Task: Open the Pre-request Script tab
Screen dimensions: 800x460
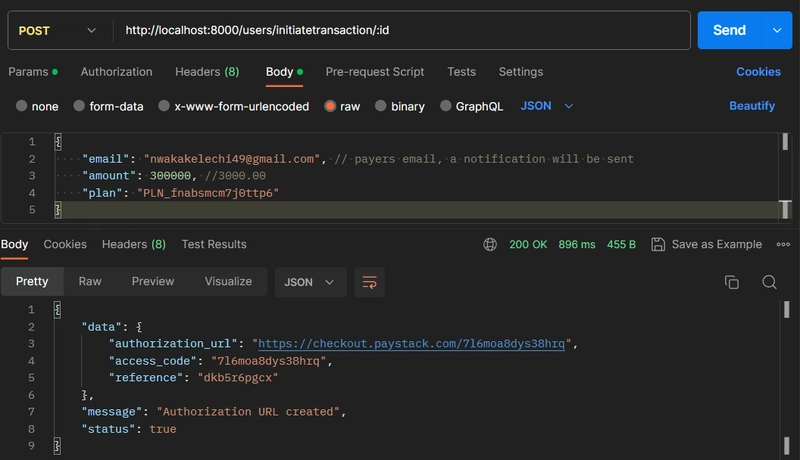Action: click(374, 72)
